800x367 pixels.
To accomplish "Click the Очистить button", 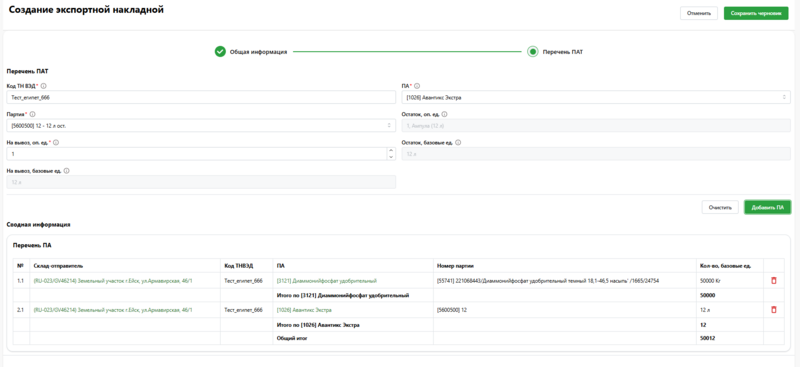I will pos(720,207).
